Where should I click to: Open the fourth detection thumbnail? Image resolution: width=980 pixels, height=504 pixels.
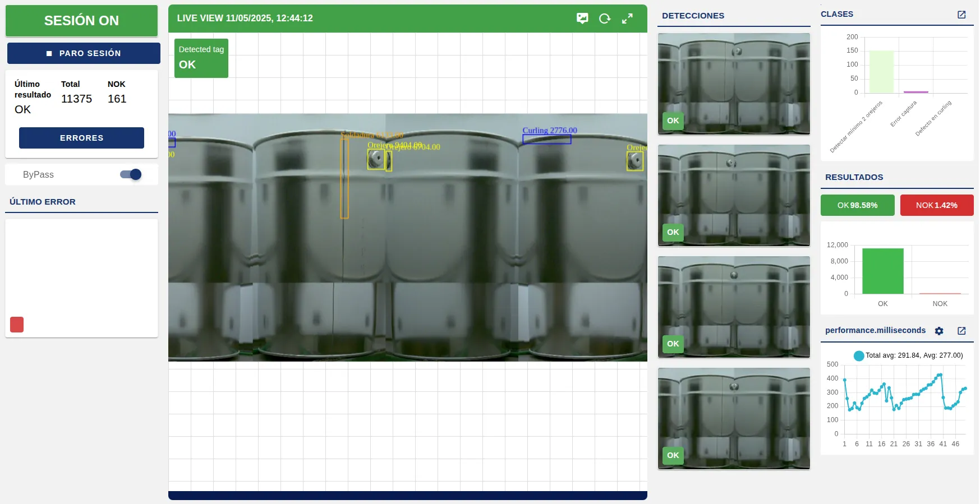734,418
